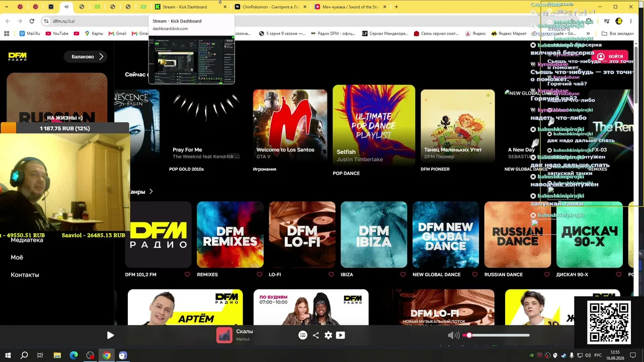Open the Моё sidebar item
This screenshot has width=644, height=362.
pyautogui.click(x=17, y=257)
